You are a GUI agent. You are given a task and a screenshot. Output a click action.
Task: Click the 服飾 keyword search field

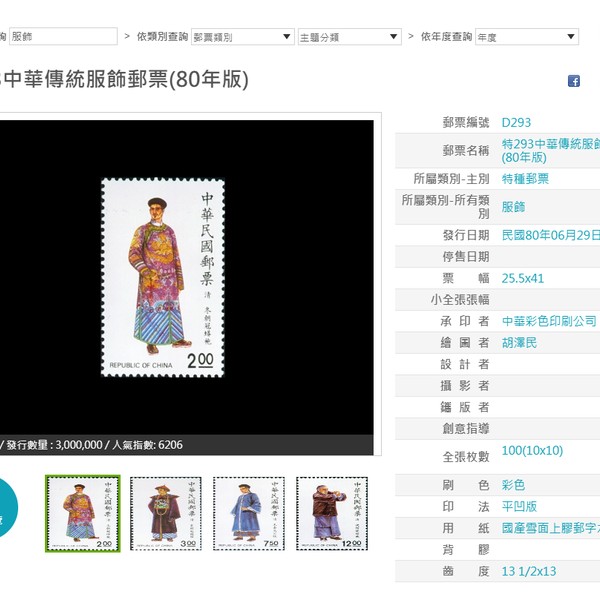(63, 36)
